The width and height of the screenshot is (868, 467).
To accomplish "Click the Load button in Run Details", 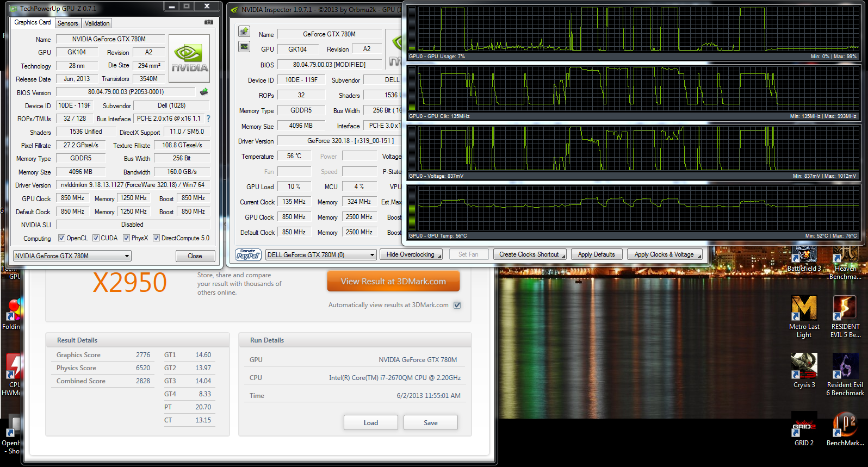I will click(371, 423).
